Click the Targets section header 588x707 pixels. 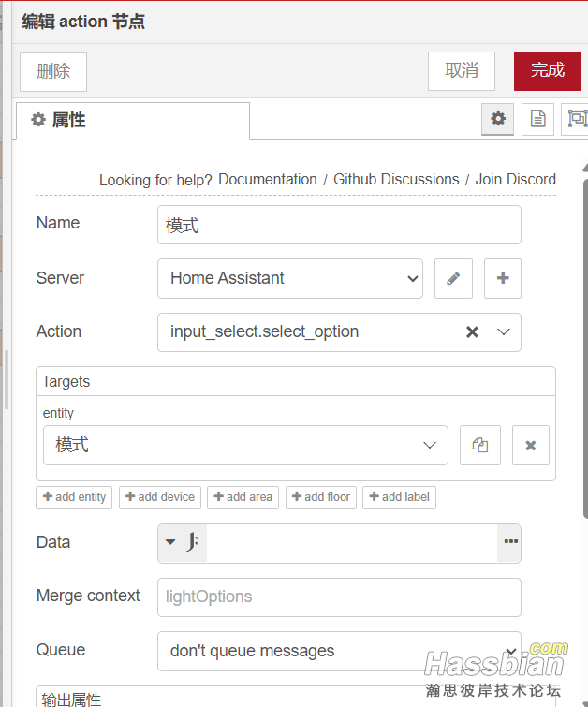(295, 381)
